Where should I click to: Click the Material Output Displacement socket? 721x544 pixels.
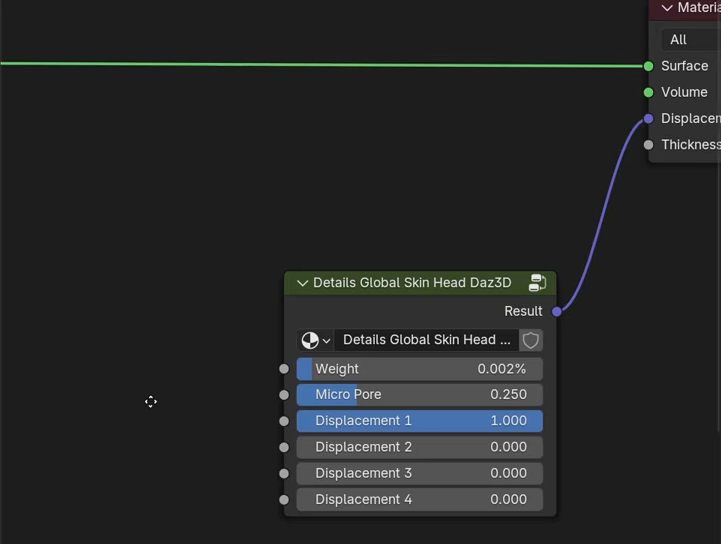[x=648, y=119]
